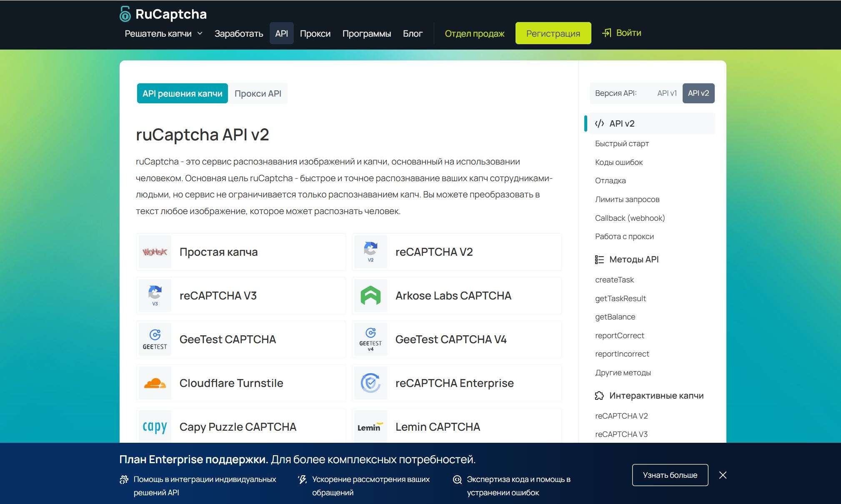The height and width of the screenshot is (504, 841).
Task: Click the Регистрация button
Action: coord(553,33)
